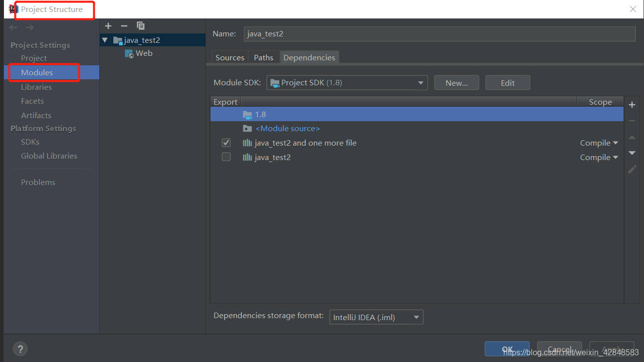The width and height of the screenshot is (644, 362).
Task: Switch to the Paths tab
Action: tap(263, 57)
